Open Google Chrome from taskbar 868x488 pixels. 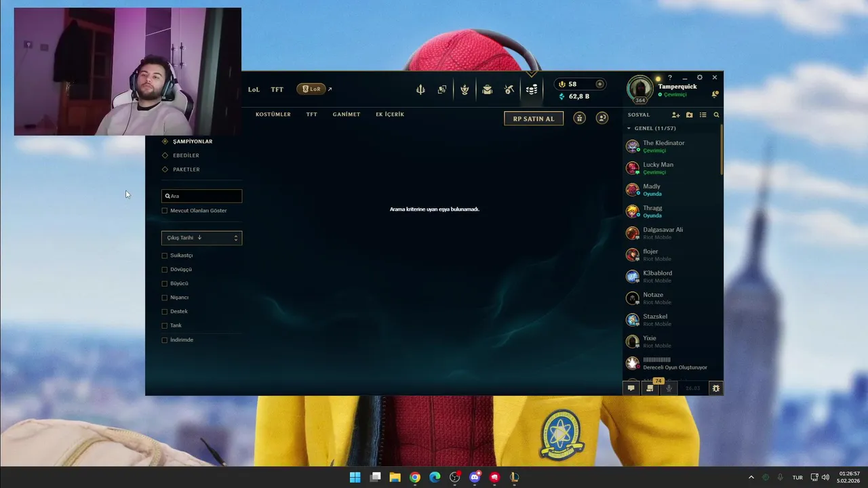[415, 477]
